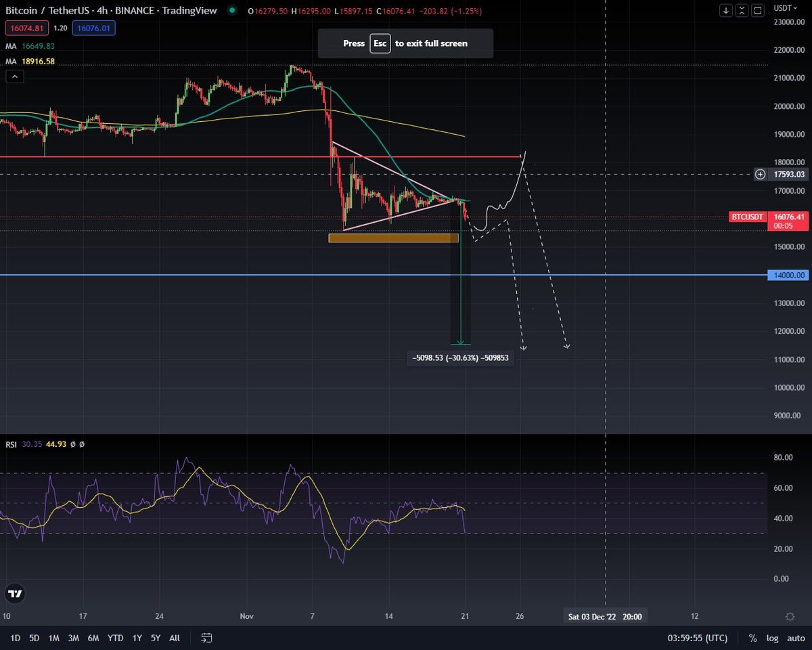Set range to 5D
812x650 pixels.
click(x=34, y=638)
